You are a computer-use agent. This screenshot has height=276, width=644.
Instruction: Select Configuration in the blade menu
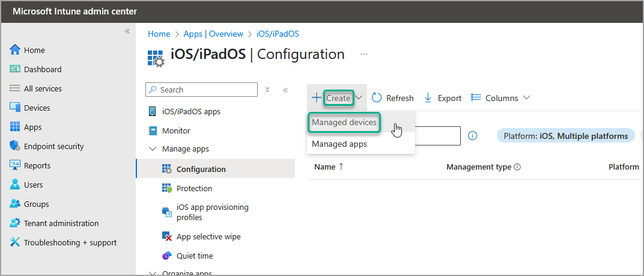(x=215, y=169)
